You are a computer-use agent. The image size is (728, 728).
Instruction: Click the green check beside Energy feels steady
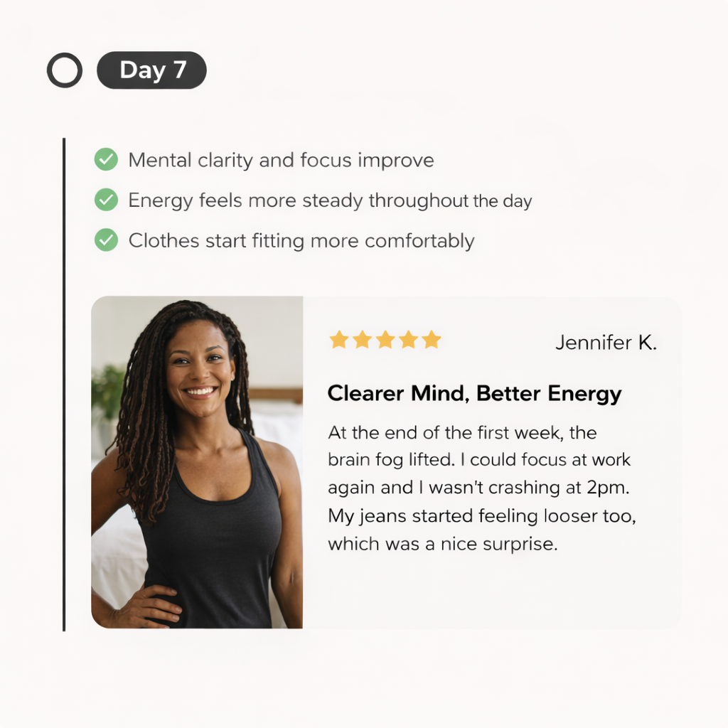(x=107, y=200)
